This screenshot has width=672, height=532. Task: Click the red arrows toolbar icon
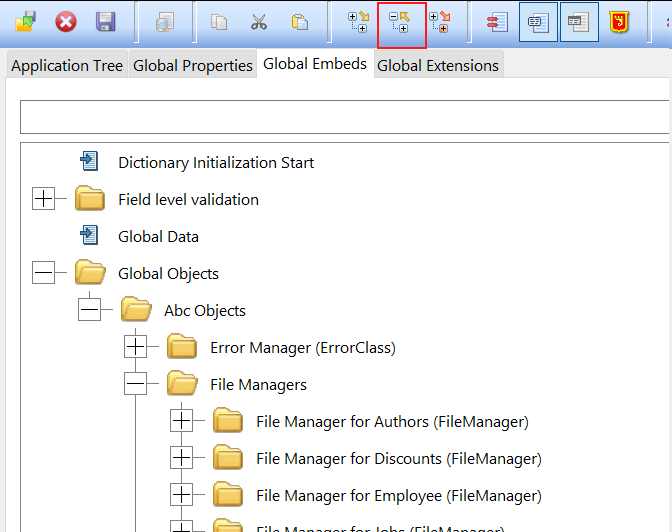[x=497, y=22]
